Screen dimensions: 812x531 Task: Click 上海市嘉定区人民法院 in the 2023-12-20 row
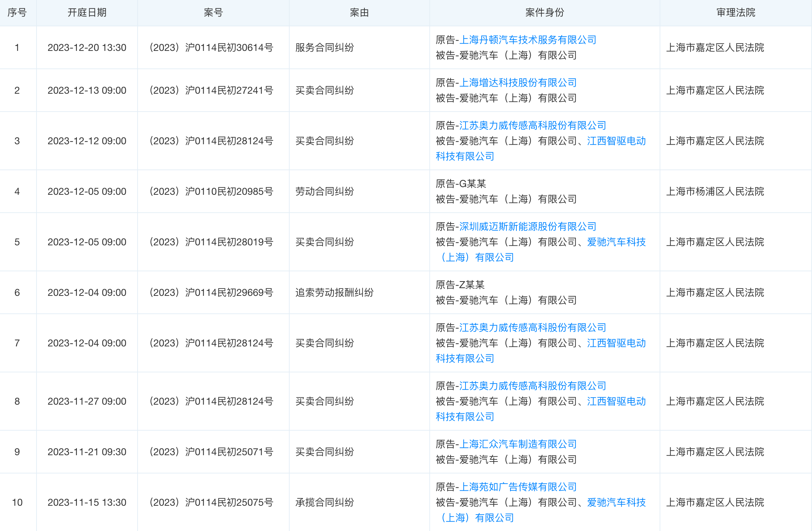(715, 48)
